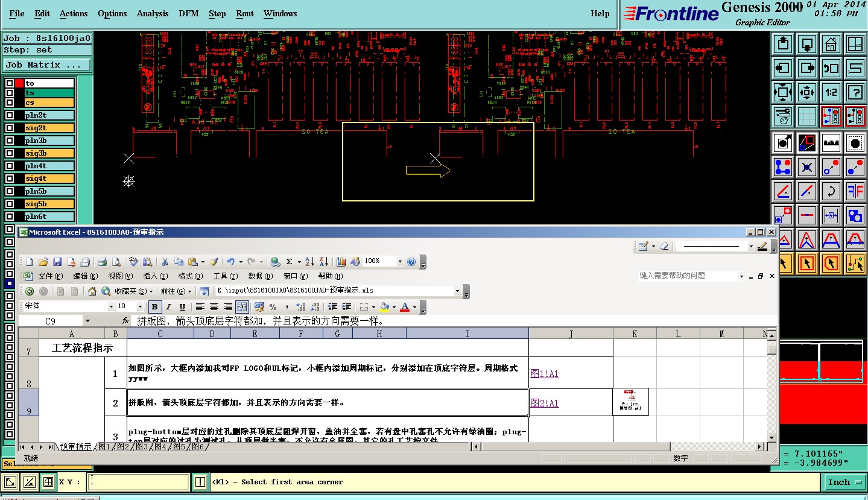
Task: Toggle the checkbox beside layer 'pln3b'
Action: pos(10,141)
